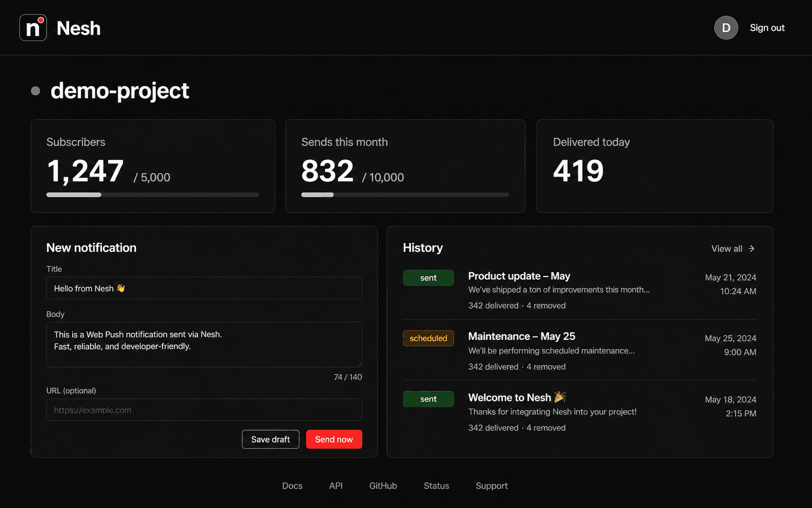Click the Sends this month progress bar
Image resolution: width=812 pixels, height=508 pixels.
coord(405,195)
